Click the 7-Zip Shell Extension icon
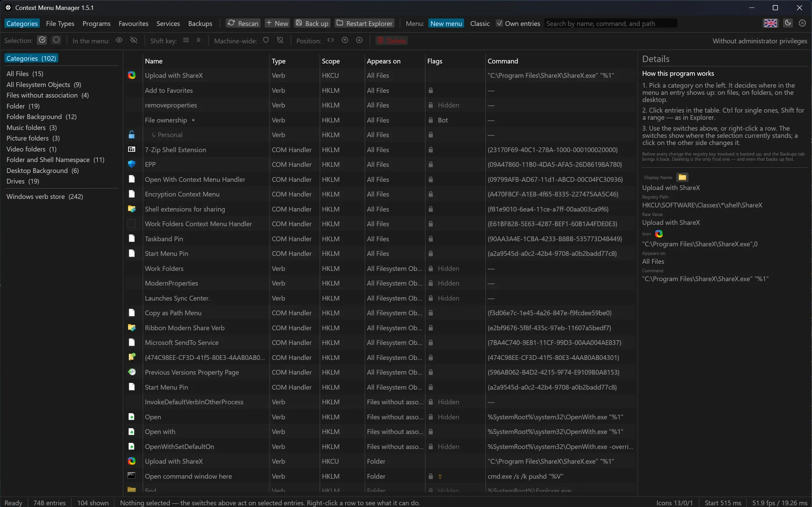Screen dimensions: 812x507 132,149
